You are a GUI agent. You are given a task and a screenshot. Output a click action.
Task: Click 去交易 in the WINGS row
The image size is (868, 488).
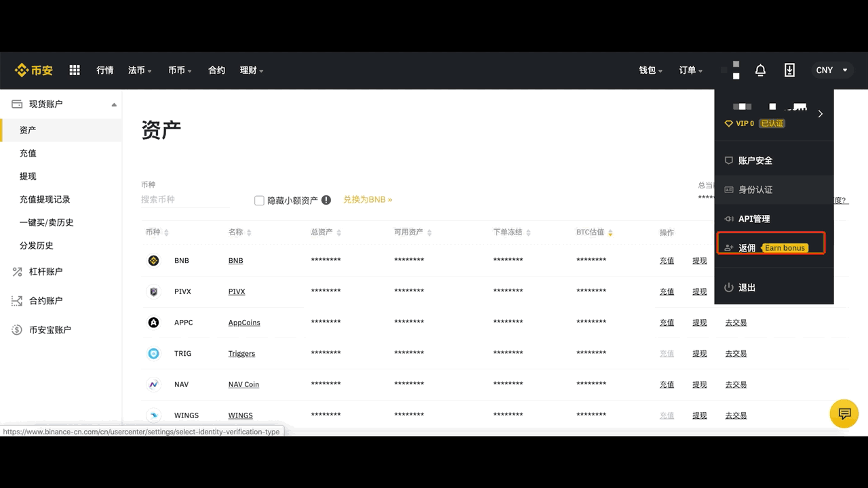(x=736, y=415)
